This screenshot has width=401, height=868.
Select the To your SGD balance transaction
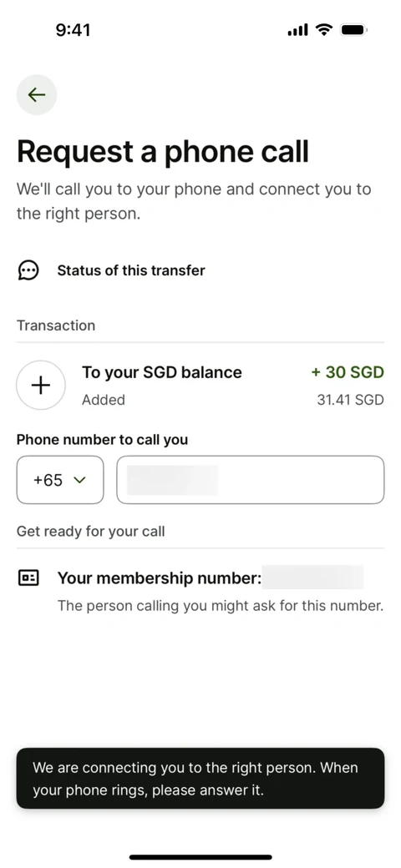pyautogui.click(x=200, y=386)
